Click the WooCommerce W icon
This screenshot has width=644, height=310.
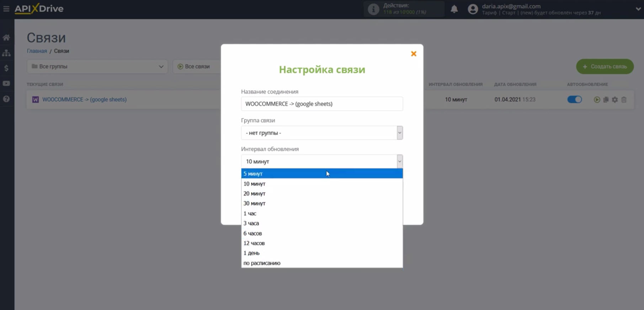36,99
